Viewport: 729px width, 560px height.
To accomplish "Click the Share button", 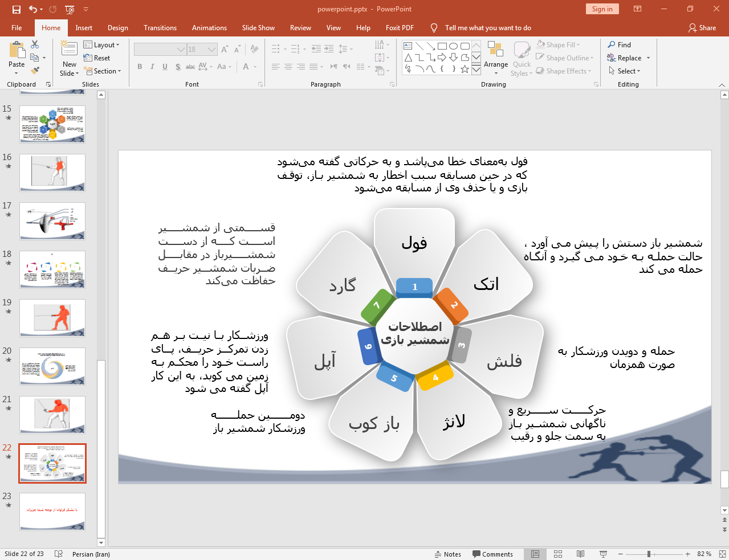I will [x=702, y=28].
